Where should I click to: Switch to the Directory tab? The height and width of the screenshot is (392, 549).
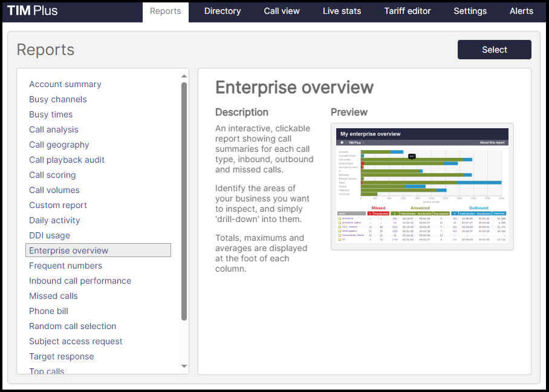[x=222, y=10]
